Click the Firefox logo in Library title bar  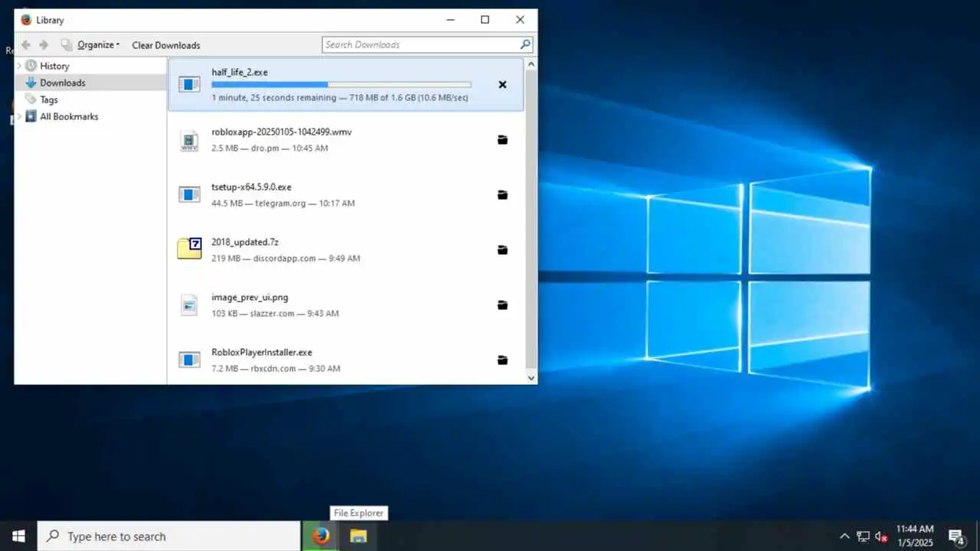[26, 20]
